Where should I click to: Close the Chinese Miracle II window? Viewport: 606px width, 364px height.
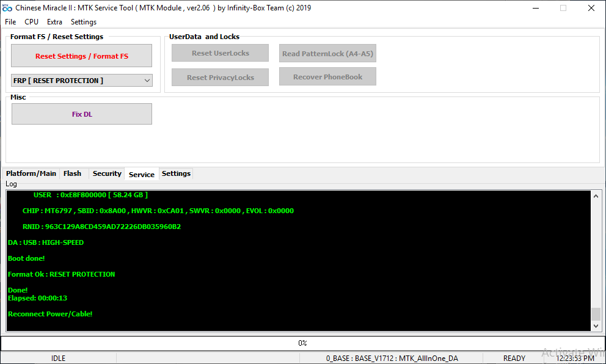coord(591,8)
